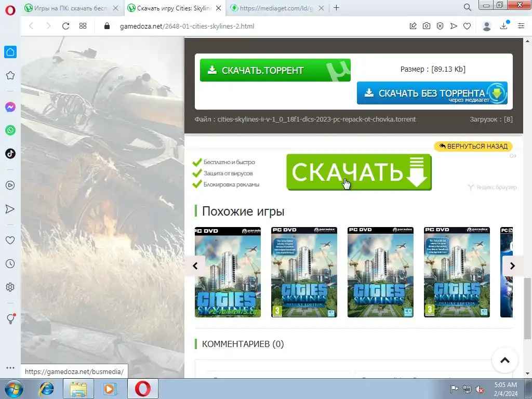Open ad blocker shield icon
Viewport: 532px width, 399px height.
click(440, 26)
